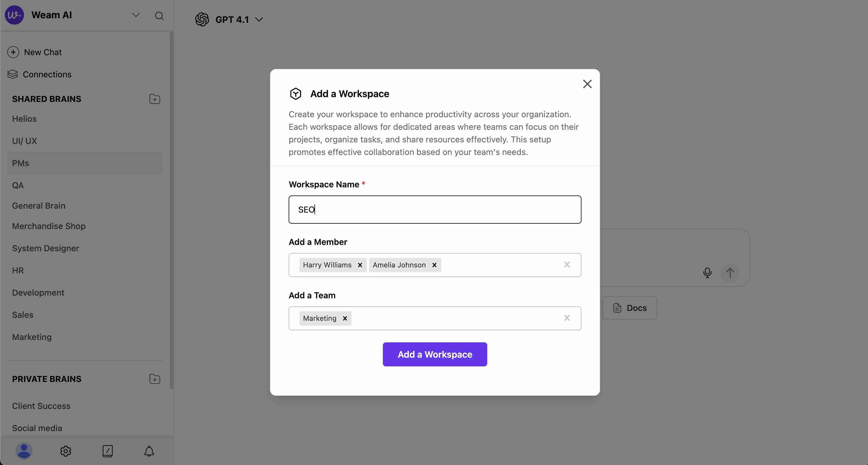Add a new private brain folder icon
This screenshot has width=868, height=465.
[x=155, y=379]
